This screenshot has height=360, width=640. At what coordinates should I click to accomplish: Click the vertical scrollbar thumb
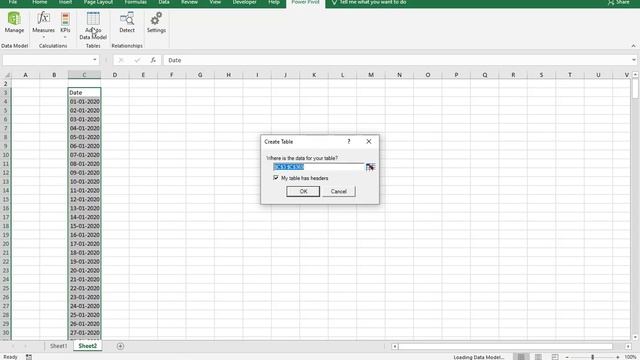(x=635, y=89)
